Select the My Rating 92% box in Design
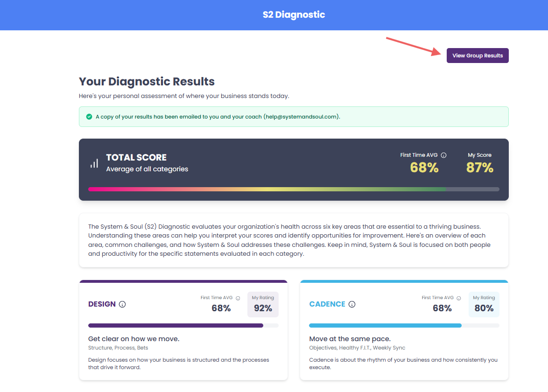548x392 pixels. (x=263, y=304)
